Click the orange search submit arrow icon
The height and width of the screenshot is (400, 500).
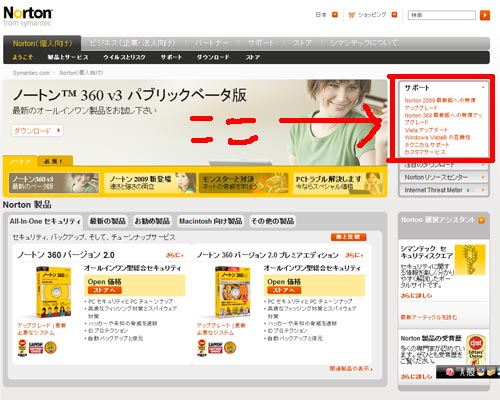[485, 15]
